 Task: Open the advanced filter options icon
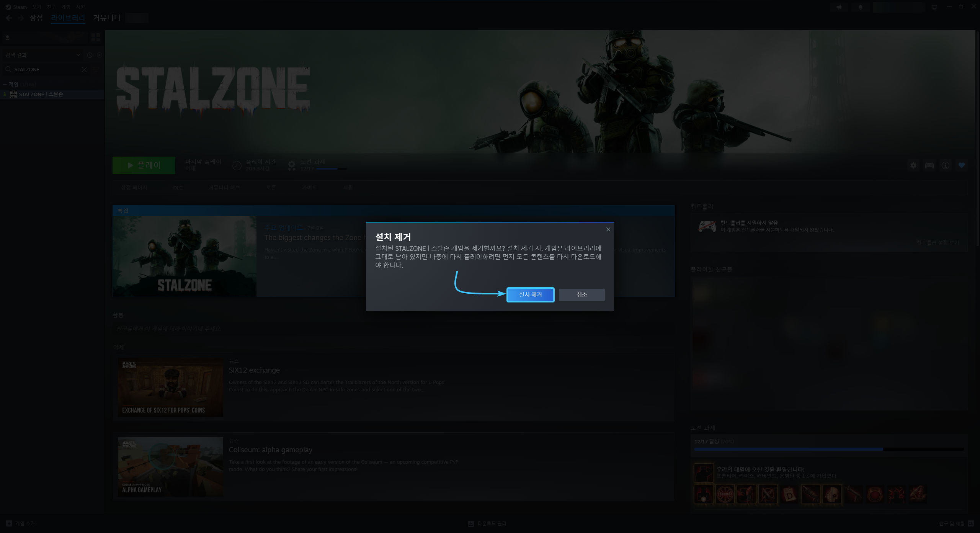click(x=96, y=69)
